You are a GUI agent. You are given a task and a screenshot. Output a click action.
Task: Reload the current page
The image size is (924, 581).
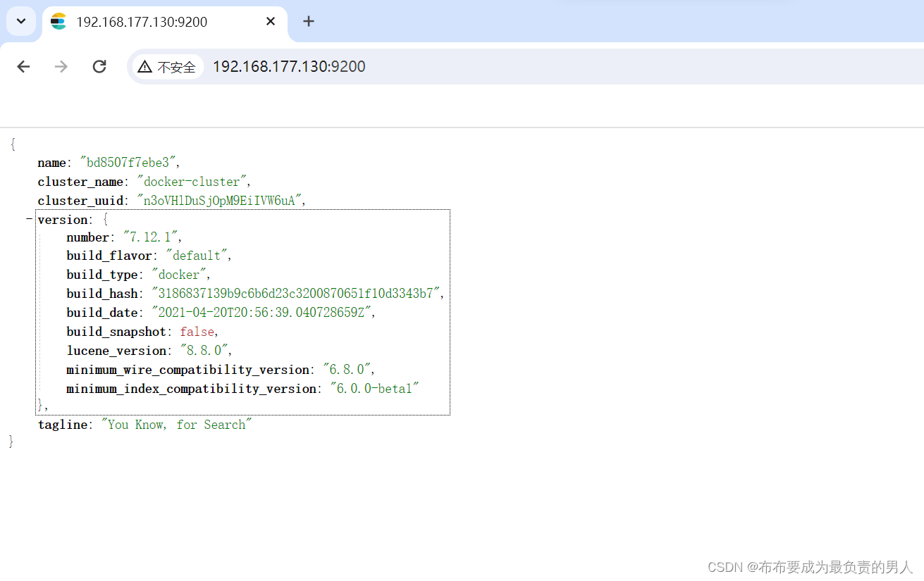click(x=99, y=67)
